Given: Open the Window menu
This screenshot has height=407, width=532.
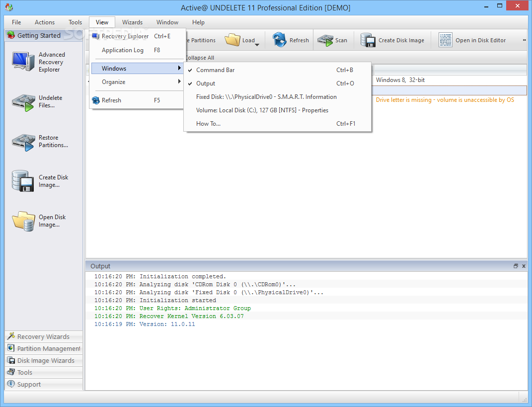Looking at the screenshot, I should pos(167,22).
